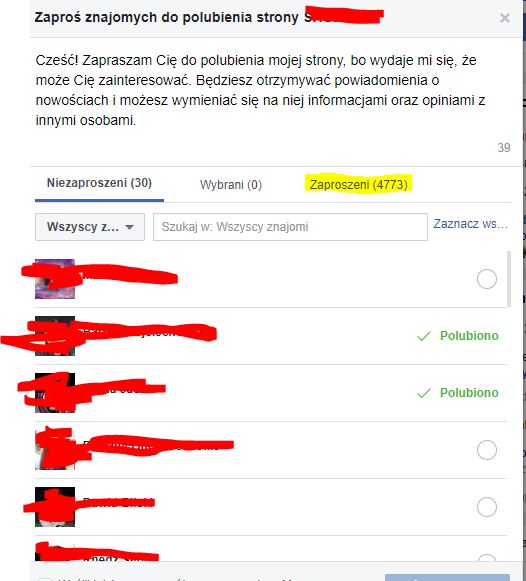Select the radio circle for the fifth friend
The height and width of the screenshot is (581, 526).
pos(487,507)
